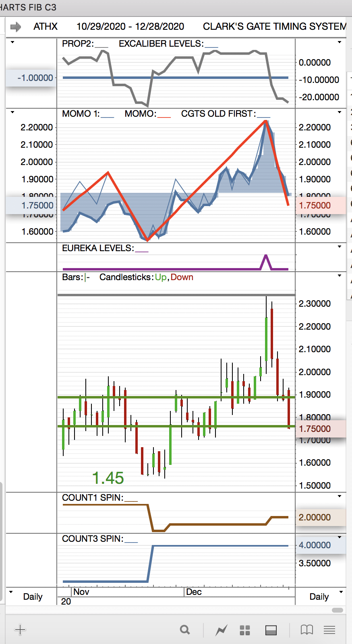
Task: Click the horizontal scrollbar thumb
Action: tap(338, 610)
